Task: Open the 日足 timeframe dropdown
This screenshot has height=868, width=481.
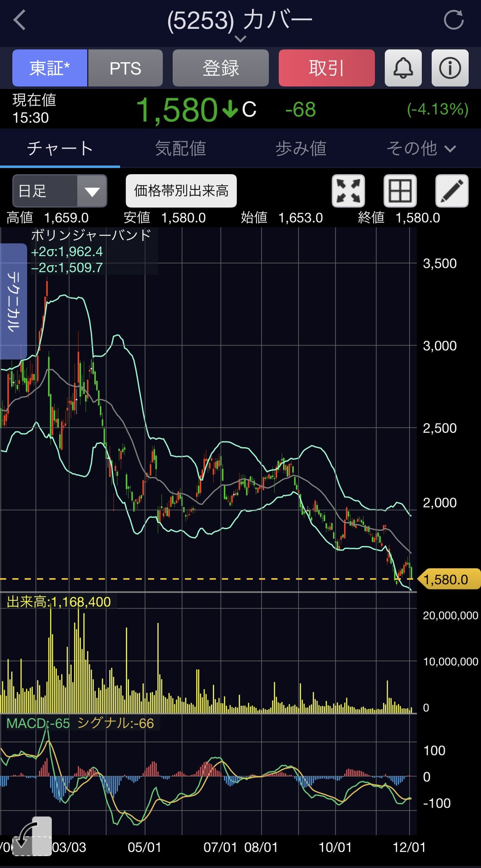Action: [x=60, y=191]
